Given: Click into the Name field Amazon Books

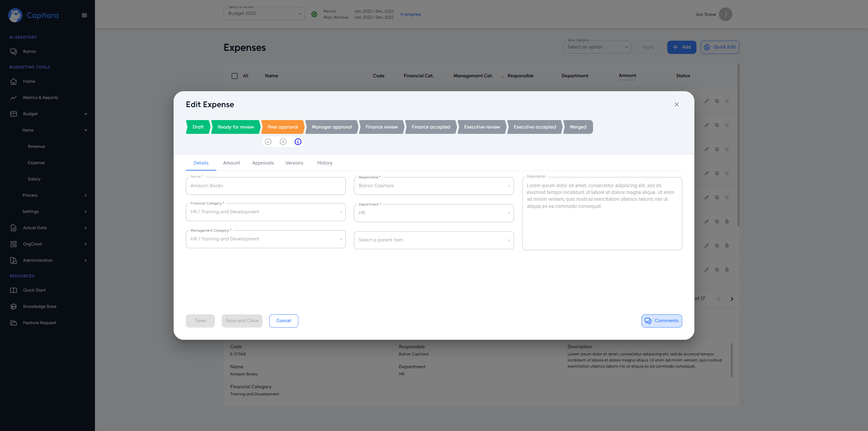Looking at the screenshot, I should (x=265, y=186).
